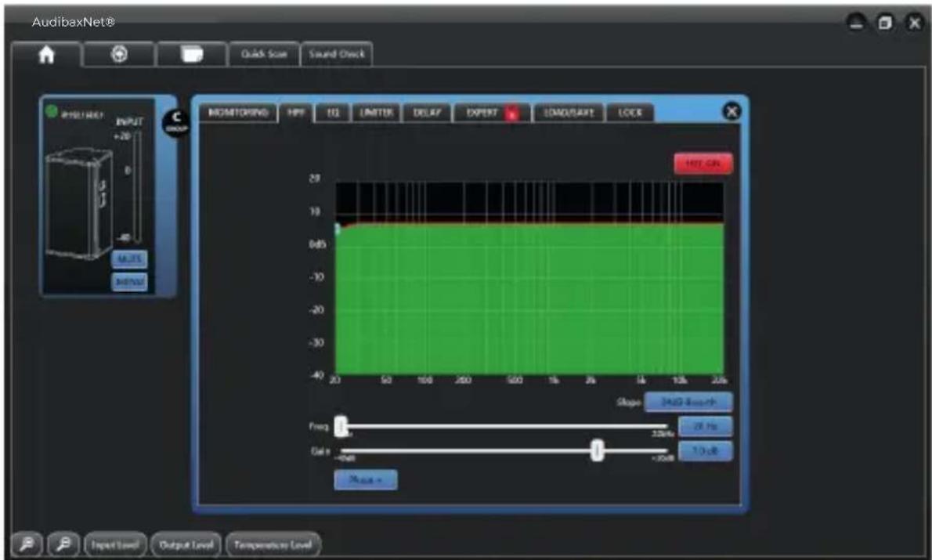Close the DSP settings panel
Image resolution: width=932 pixels, height=560 pixels.
(x=732, y=111)
